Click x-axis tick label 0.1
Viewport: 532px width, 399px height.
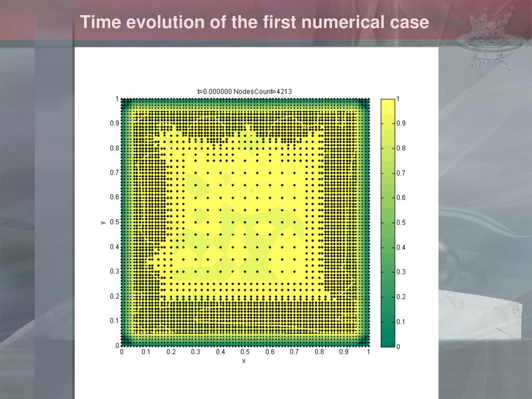point(146,352)
